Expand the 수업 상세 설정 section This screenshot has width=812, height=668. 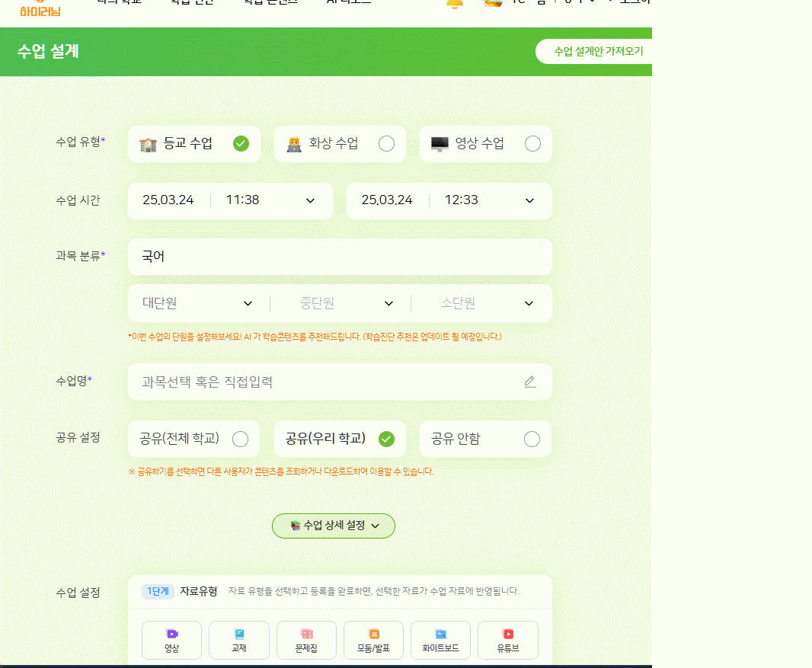coord(334,526)
